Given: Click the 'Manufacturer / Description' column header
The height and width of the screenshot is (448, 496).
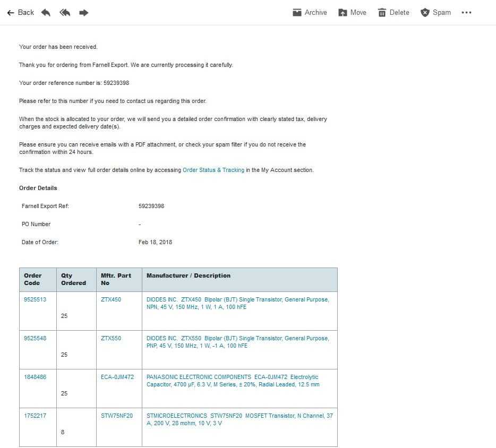Looking at the screenshot, I should tap(189, 275).
